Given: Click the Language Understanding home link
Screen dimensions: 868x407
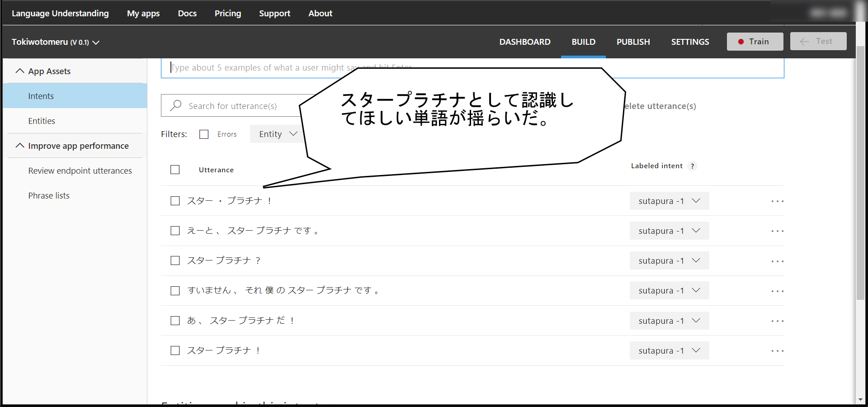Looking at the screenshot, I should 60,14.
